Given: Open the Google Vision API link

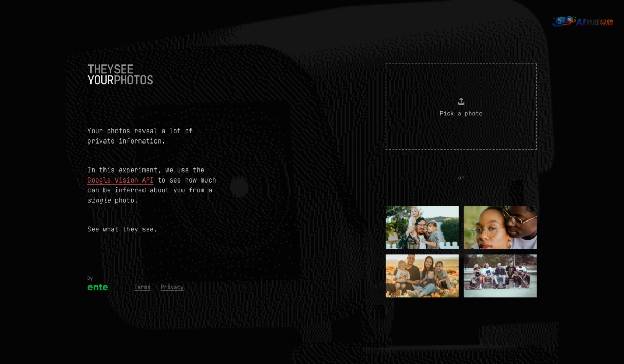Looking at the screenshot, I should point(120,180).
